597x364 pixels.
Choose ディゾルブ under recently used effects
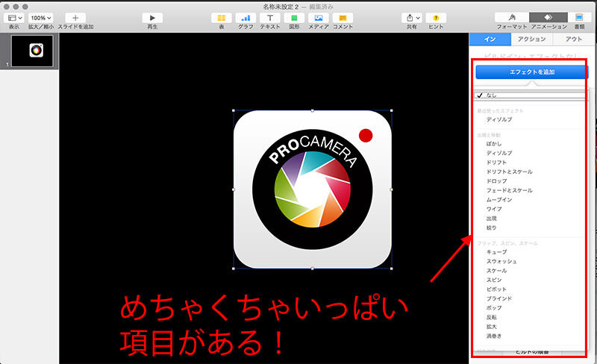point(498,119)
